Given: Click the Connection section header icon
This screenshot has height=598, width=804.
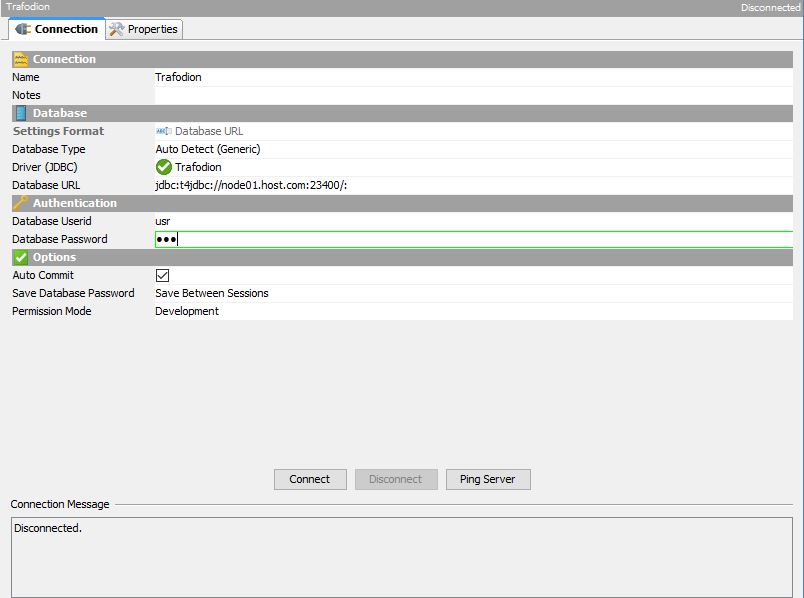Looking at the screenshot, I should pyautogui.click(x=21, y=59).
